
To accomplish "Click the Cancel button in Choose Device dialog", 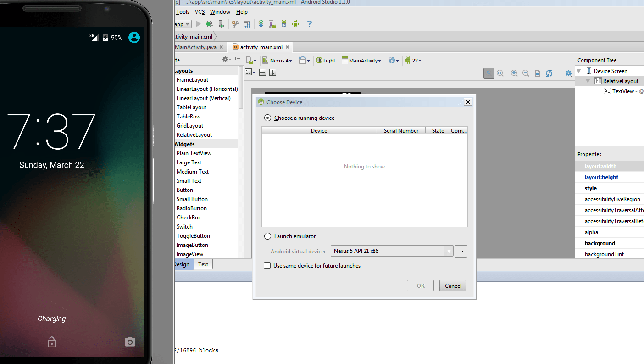I will (453, 286).
